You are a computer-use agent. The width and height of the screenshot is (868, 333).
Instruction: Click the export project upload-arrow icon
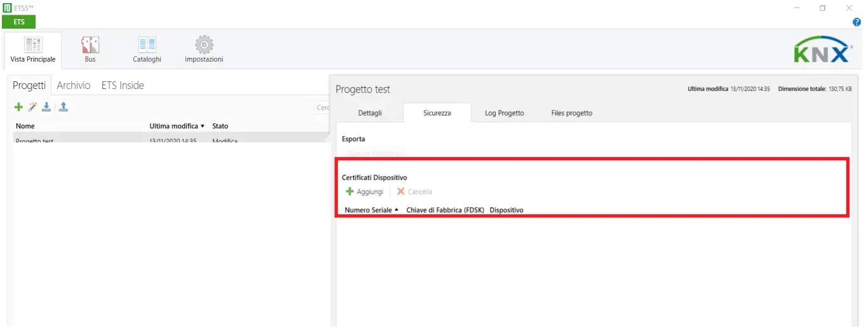pos(64,107)
